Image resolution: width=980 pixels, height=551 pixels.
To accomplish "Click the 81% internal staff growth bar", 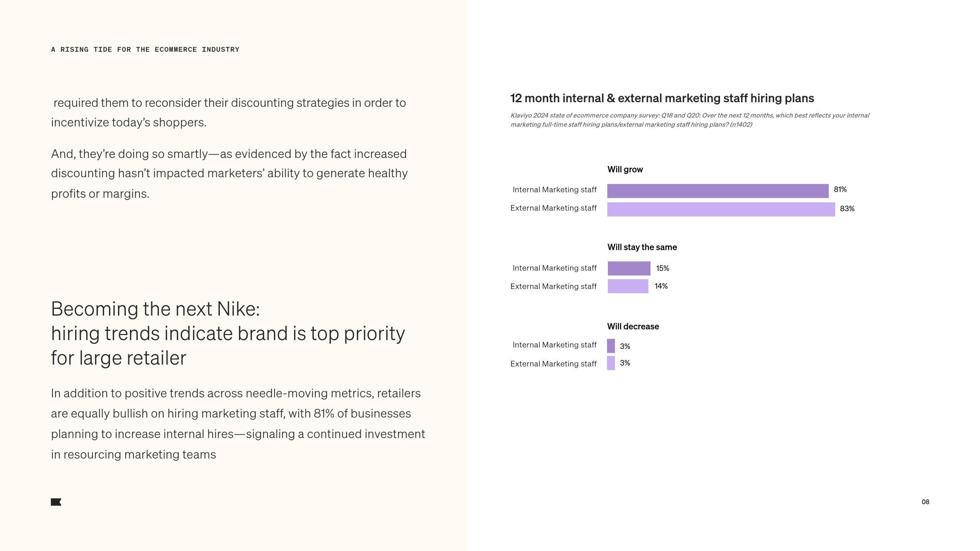I will point(717,191).
